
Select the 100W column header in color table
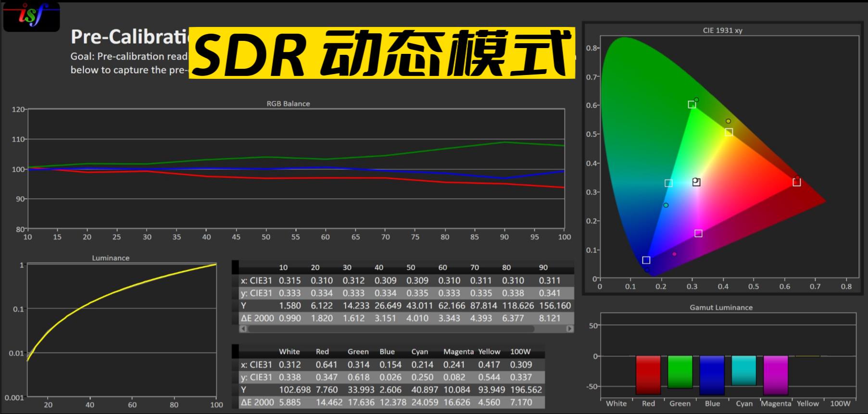pyautogui.click(x=520, y=351)
